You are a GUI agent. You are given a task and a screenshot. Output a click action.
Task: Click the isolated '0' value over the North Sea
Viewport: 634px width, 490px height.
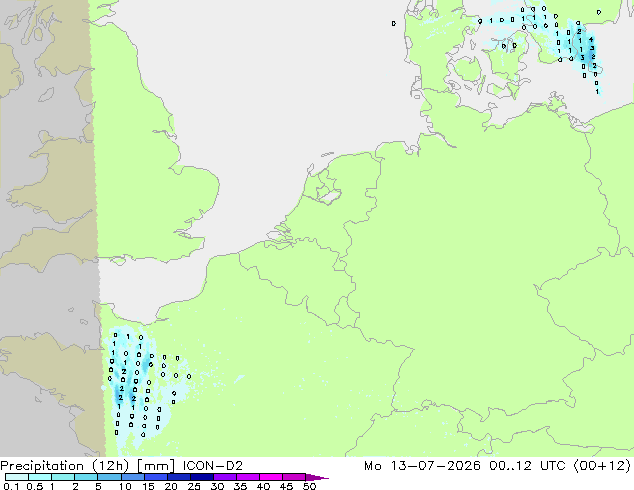(x=394, y=24)
